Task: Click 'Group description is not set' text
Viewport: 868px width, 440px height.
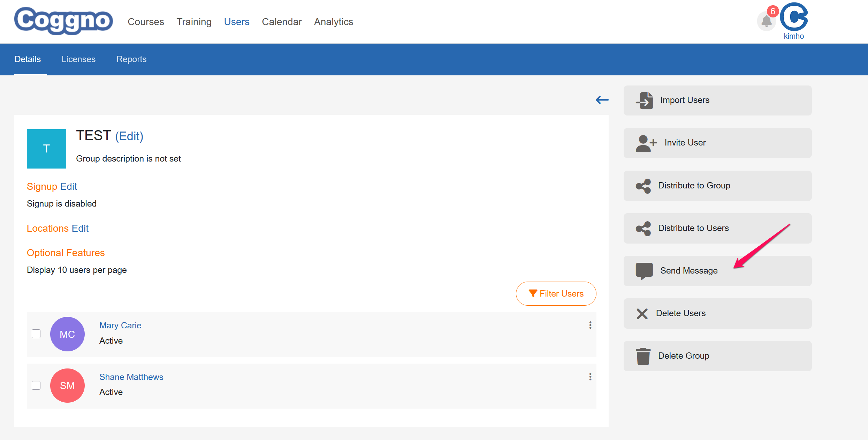Action: click(128, 159)
